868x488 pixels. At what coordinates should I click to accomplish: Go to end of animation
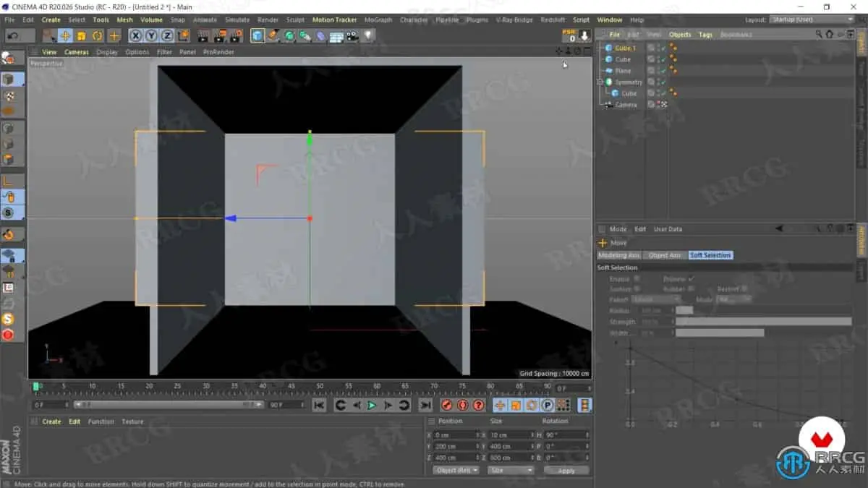coord(425,406)
